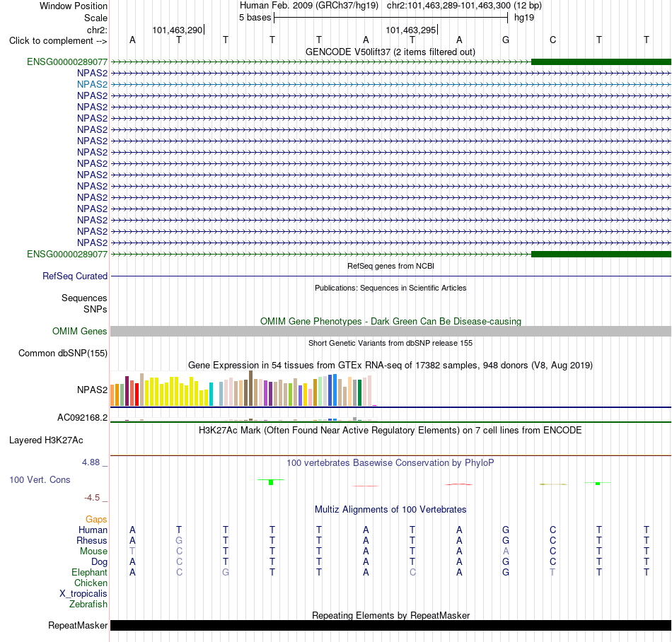Open the 100 vertebrates Basewise Conservation by PhyloP title

(x=390, y=463)
